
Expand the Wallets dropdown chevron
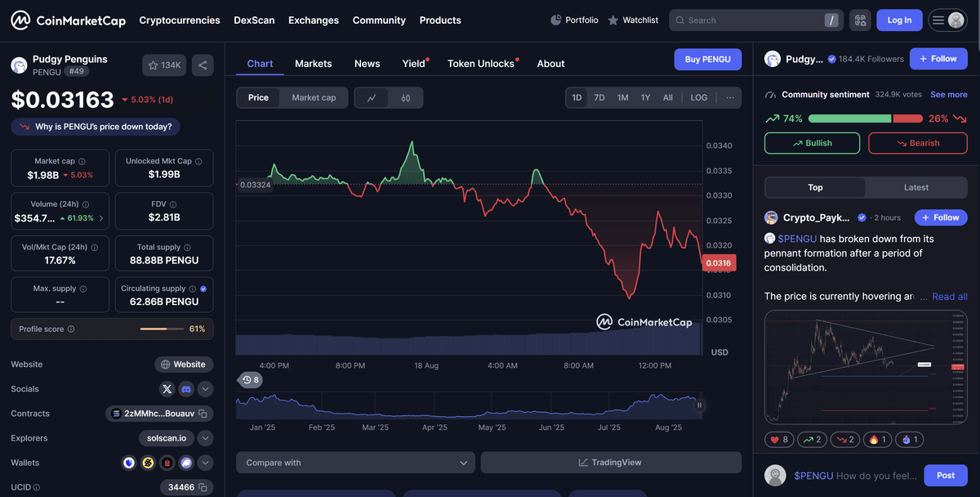point(206,463)
